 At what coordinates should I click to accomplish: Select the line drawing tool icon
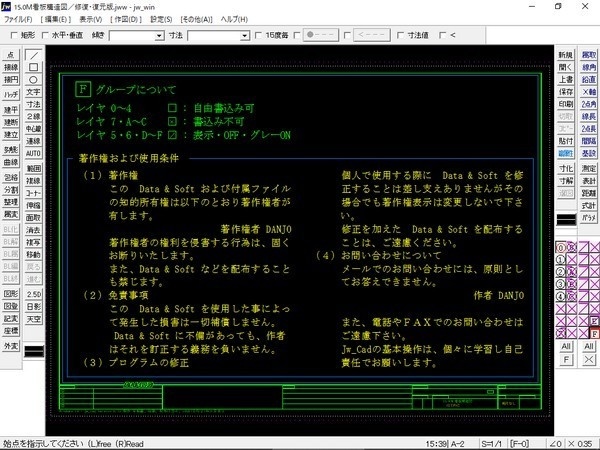(33, 55)
